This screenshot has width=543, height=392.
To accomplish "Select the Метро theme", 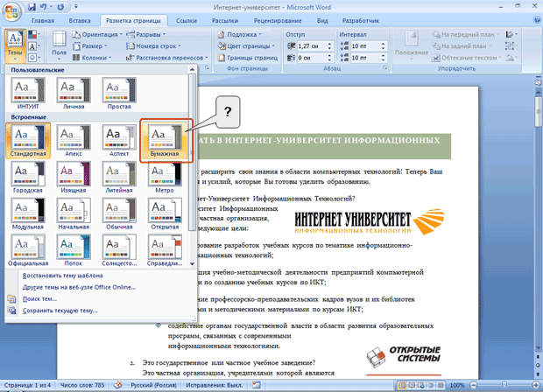I will pos(165,178).
